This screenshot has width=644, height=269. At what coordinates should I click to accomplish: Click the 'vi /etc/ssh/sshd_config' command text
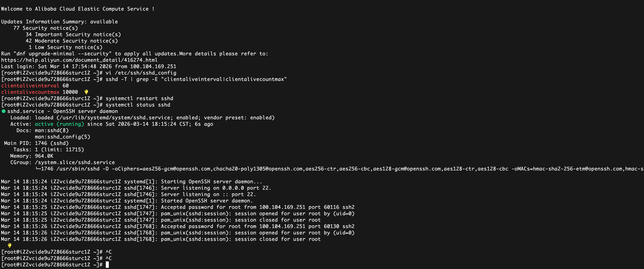click(141, 73)
